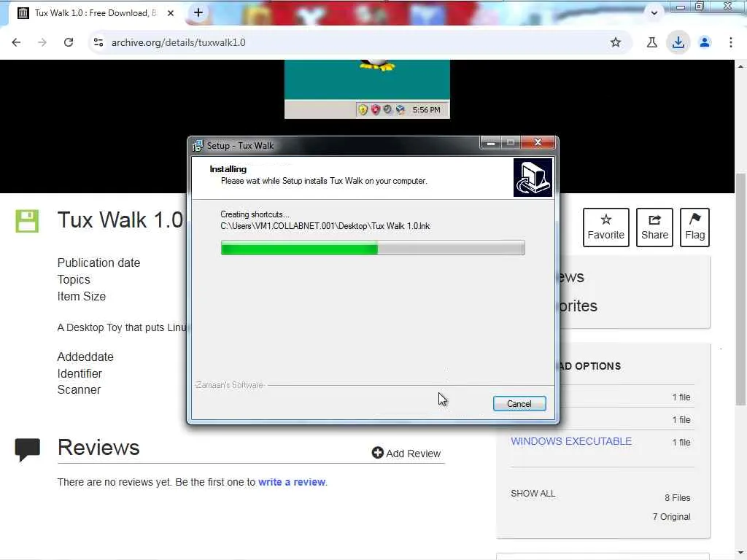Viewport: 747px width, 560px height.
Task: Click SHOW ALL files link
Action: [533, 494]
